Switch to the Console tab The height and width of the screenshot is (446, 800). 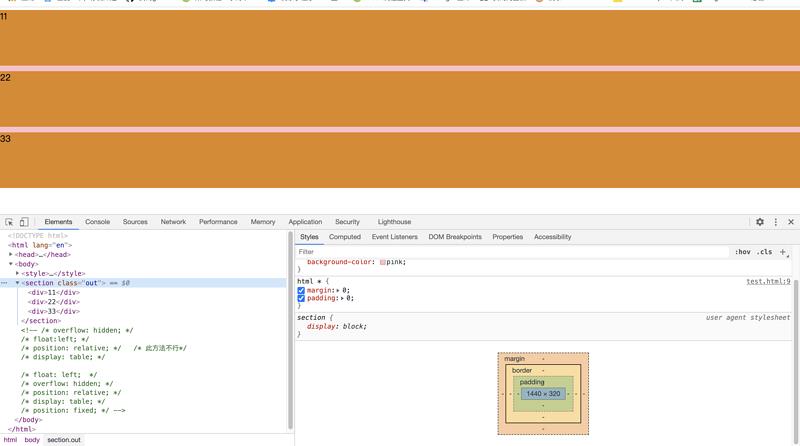point(97,222)
